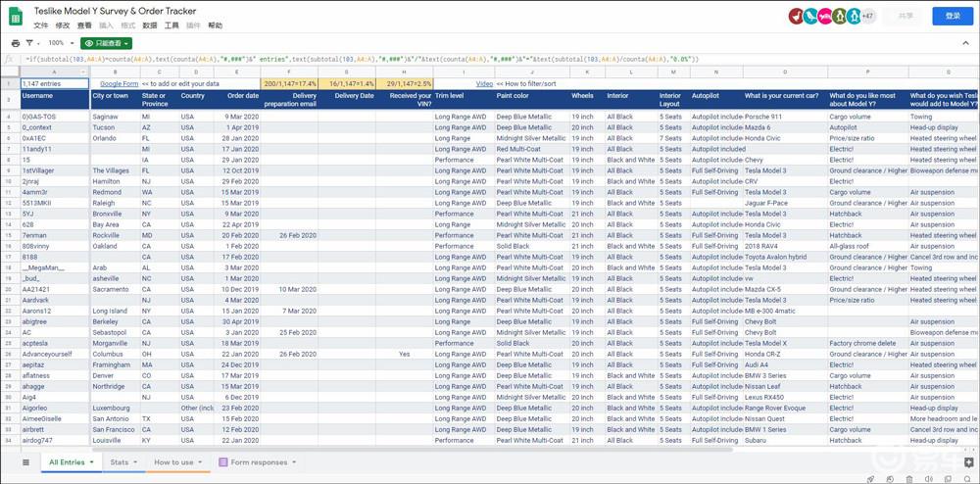
Task: Select the '7 Seats' cell in 0xA1EC row
Action: pos(674,138)
